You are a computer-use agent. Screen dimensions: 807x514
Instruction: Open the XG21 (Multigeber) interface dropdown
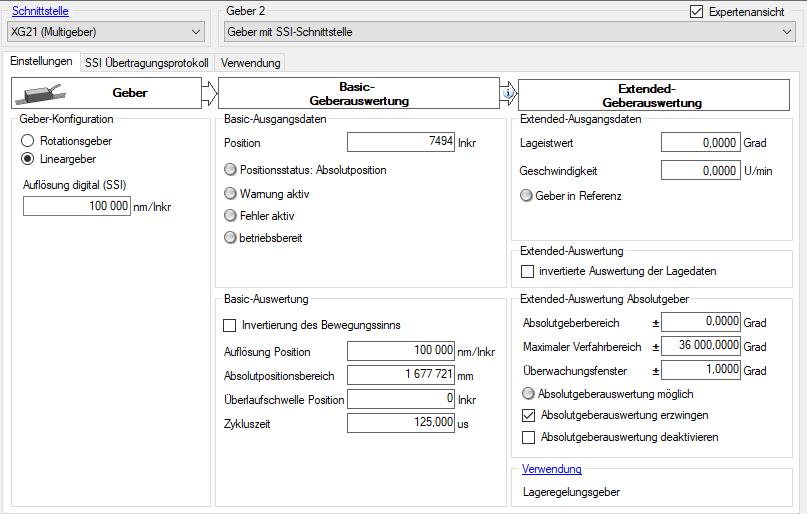click(x=106, y=32)
